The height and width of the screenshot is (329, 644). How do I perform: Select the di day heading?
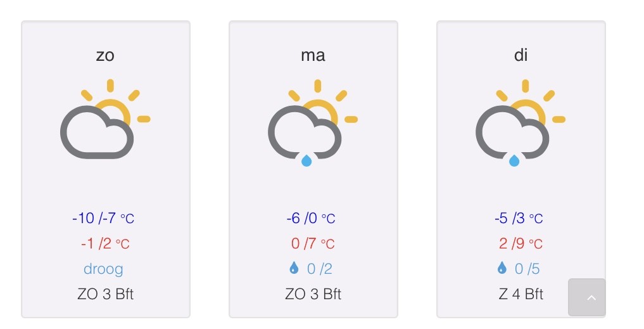click(521, 55)
